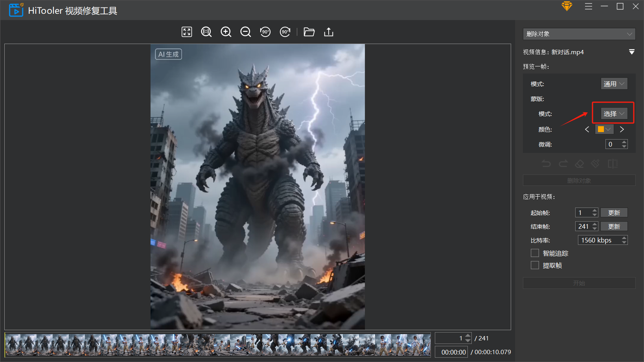Expand the mask mode 选择 dropdown
Viewport: 644px width, 362px height.
click(x=614, y=114)
